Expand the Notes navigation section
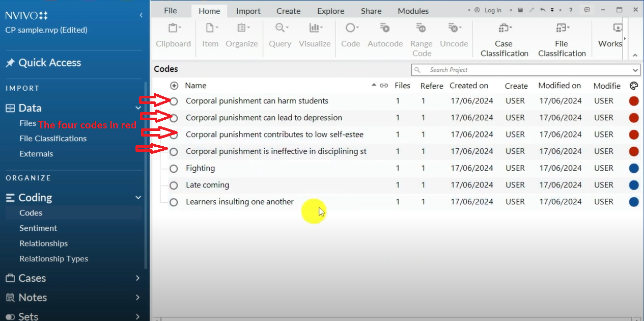The height and width of the screenshot is (321, 644). pyautogui.click(x=137, y=298)
